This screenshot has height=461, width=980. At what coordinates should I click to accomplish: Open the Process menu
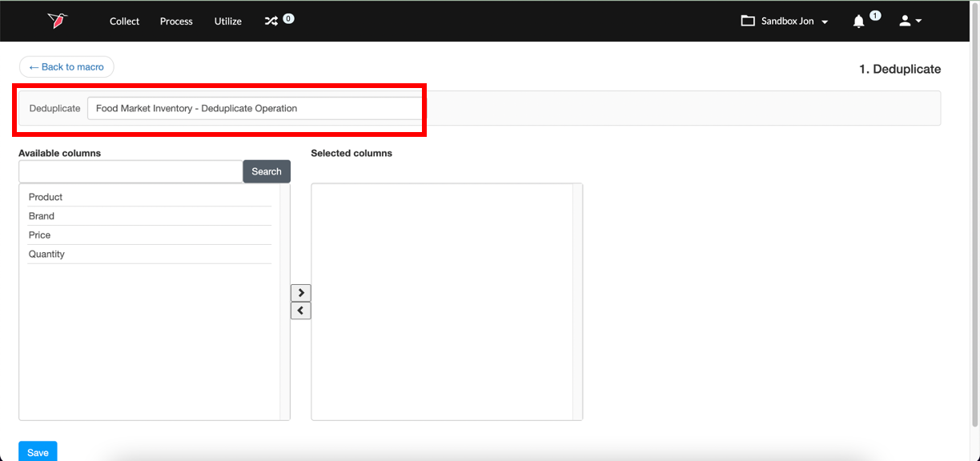pyautogui.click(x=176, y=22)
